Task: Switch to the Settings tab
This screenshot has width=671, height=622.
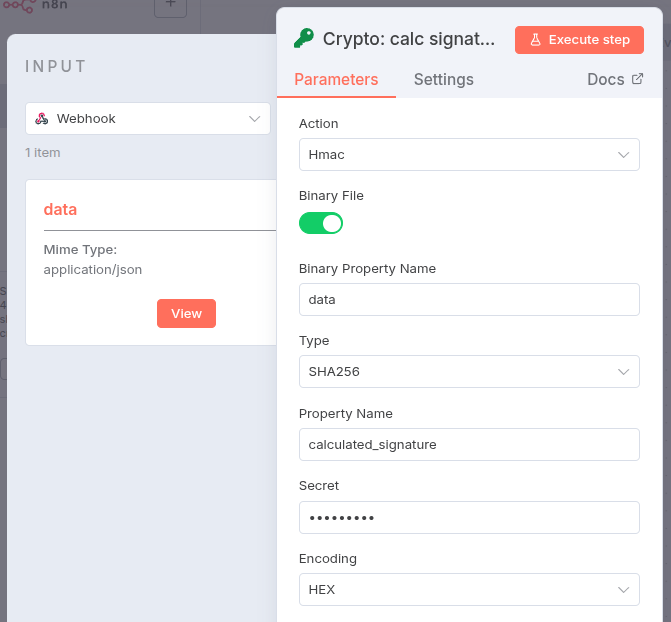Action: coord(444,79)
